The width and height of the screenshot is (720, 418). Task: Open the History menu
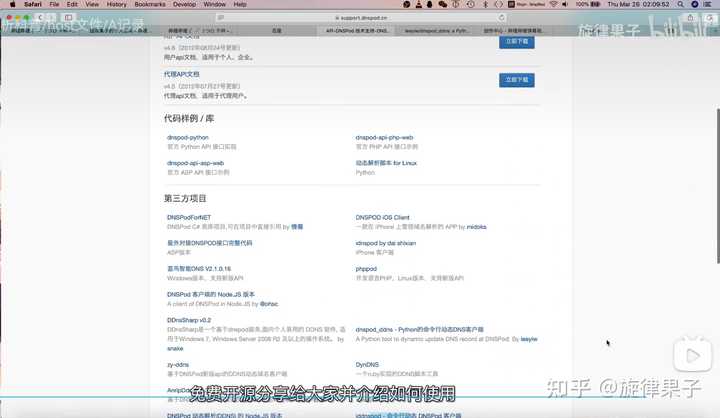point(116,4)
